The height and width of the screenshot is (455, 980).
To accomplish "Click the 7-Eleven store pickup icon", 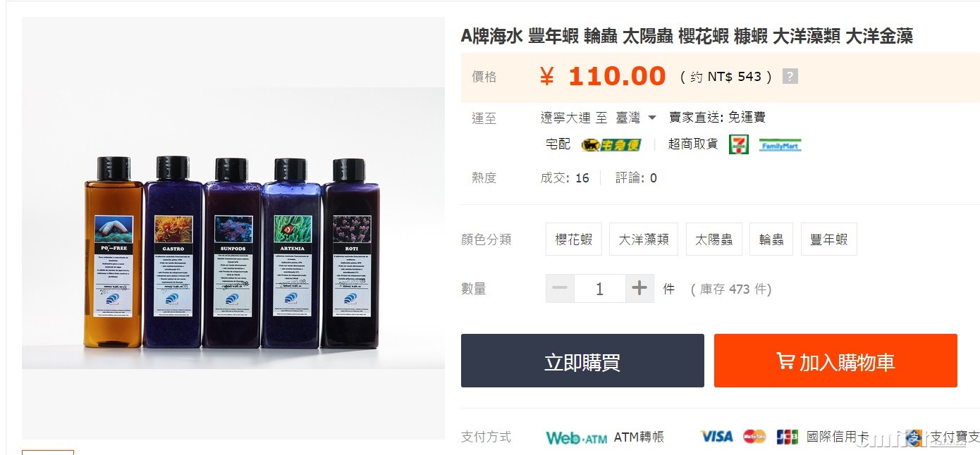I will pos(739,144).
